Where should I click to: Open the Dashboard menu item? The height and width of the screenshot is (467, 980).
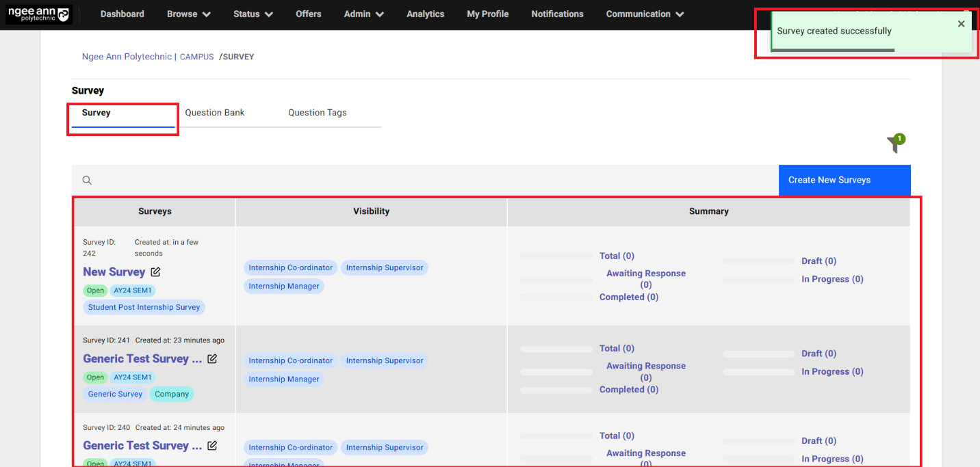(x=122, y=14)
